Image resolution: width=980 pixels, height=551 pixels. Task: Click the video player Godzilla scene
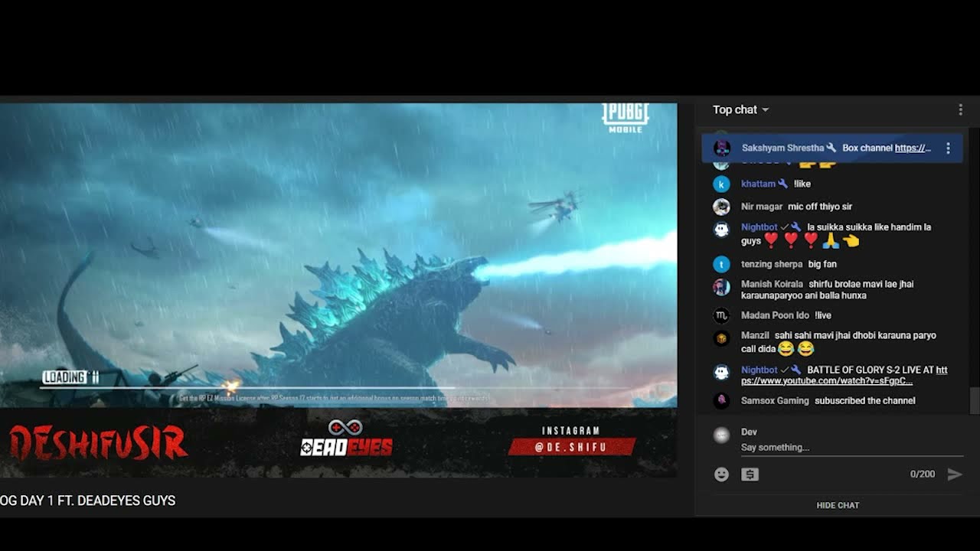[x=338, y=255]
